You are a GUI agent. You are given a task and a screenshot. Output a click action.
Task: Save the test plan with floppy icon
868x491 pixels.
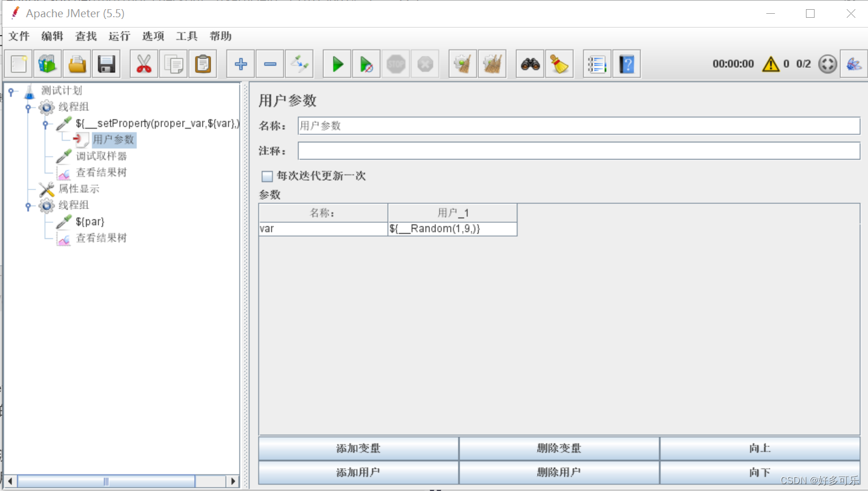pyautogui.click(x=106, y=64)
